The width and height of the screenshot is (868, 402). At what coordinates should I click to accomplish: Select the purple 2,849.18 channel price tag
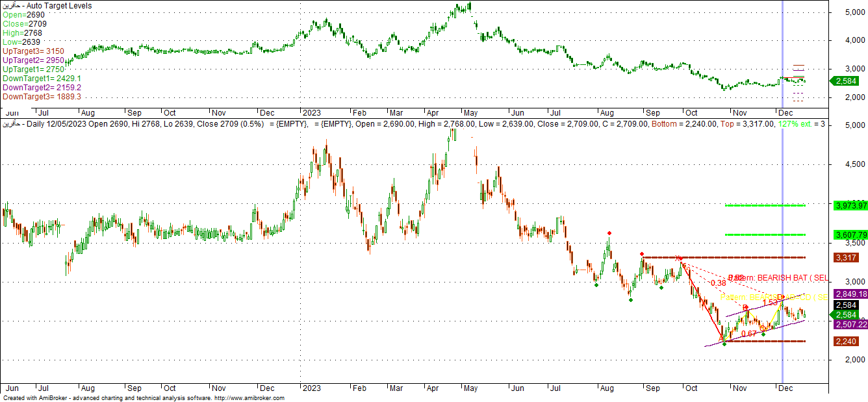click(849, 294)
